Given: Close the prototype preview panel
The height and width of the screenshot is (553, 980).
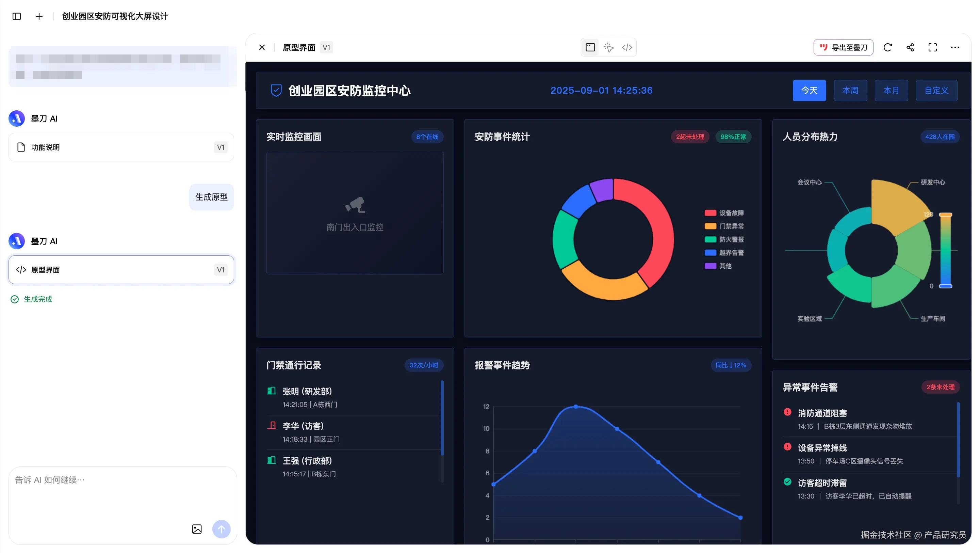Looking at the screenshot, I should [262, 48].
